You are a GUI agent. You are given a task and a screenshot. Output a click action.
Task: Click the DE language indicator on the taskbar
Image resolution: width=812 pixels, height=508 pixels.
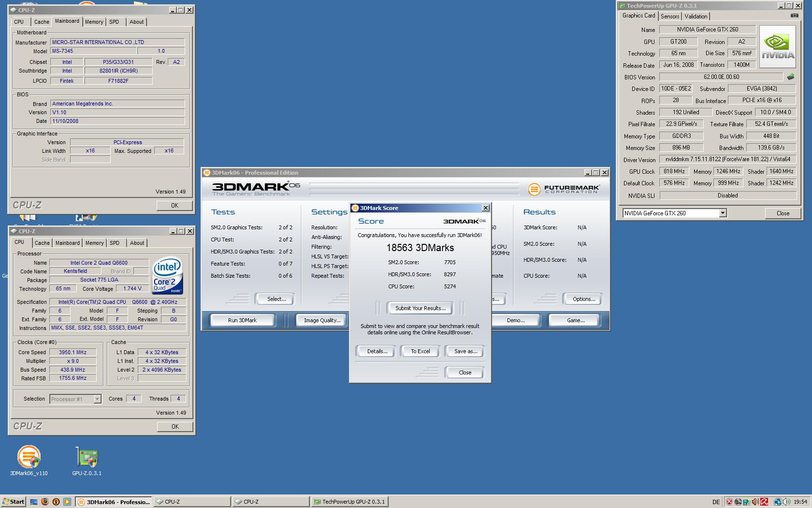click(716, 502)
